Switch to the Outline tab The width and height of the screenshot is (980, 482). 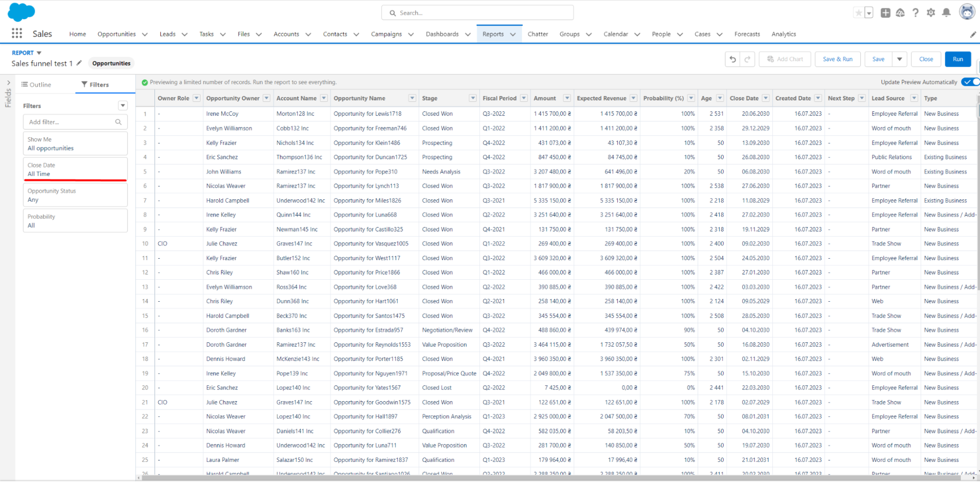(36, 84)
